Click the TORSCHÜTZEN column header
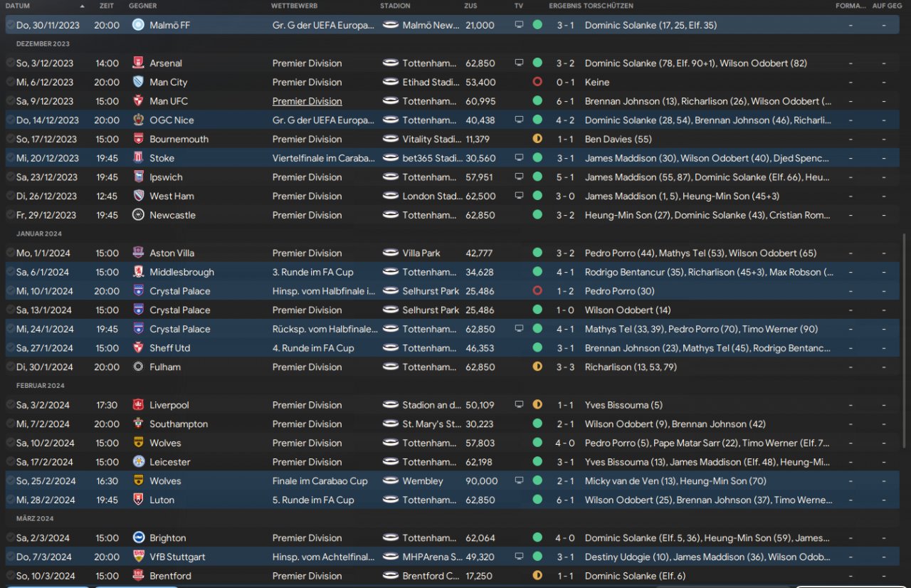Screen dimensions: 911x588 [x=609, y=6]
